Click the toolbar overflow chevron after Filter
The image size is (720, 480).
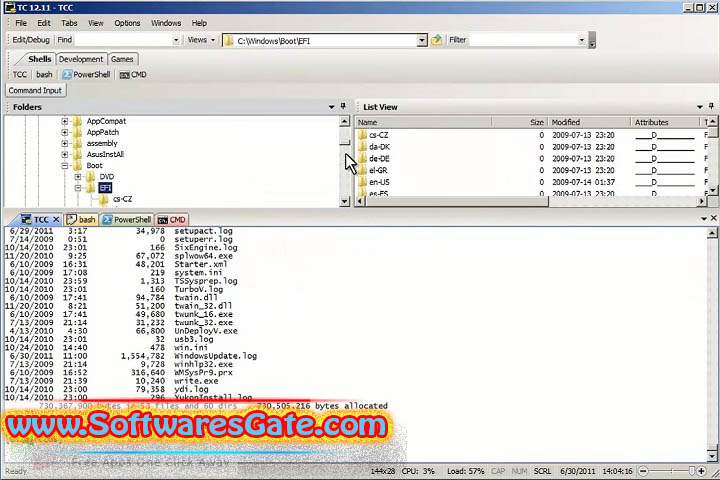click(x=592, y=40)
